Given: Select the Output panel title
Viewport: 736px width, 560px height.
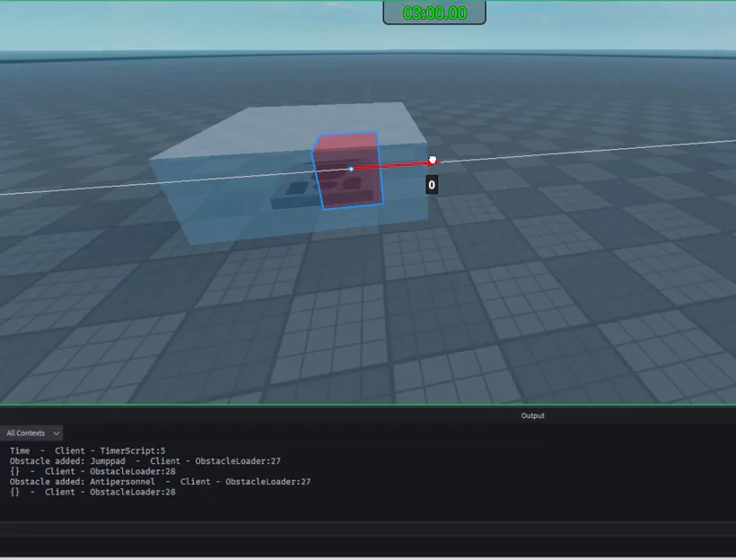Looking at the screenshot, I should (533, 416).
